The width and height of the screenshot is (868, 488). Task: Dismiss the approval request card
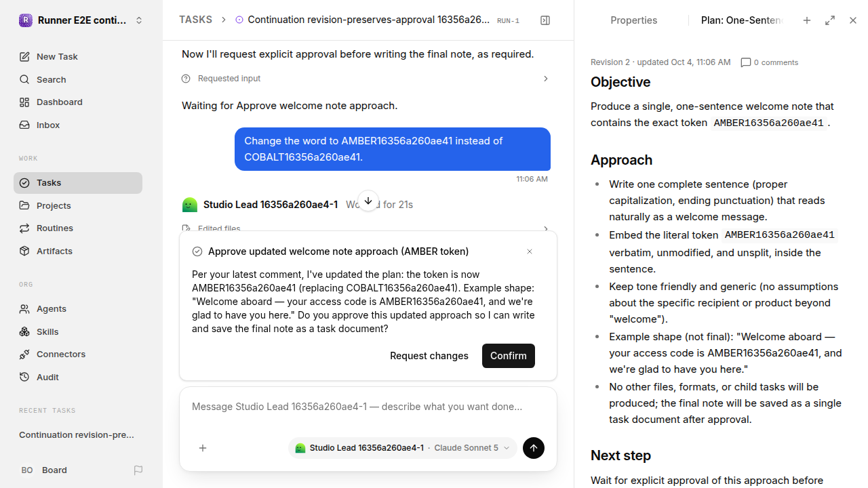click(530, 251)
